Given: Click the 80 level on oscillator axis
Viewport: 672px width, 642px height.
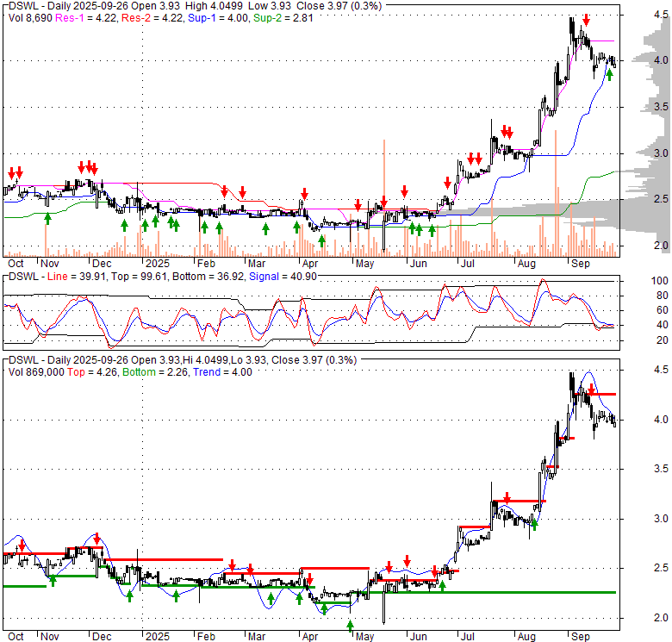Looking at the screenshot, I should click(663, 296).
